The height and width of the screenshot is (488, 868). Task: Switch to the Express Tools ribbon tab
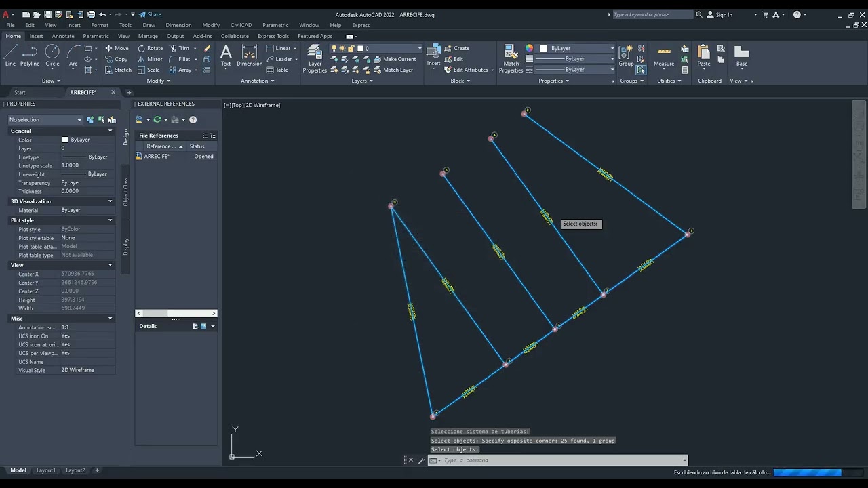point(273,36)
